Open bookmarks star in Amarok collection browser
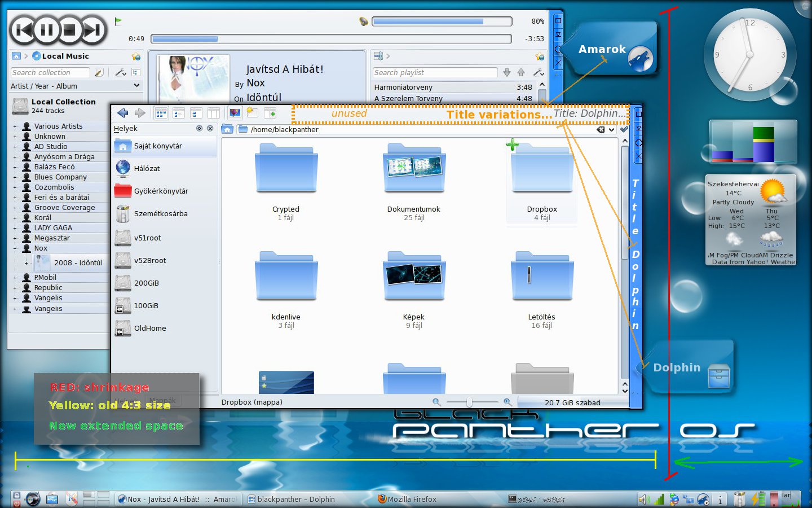 click(136, 56)
